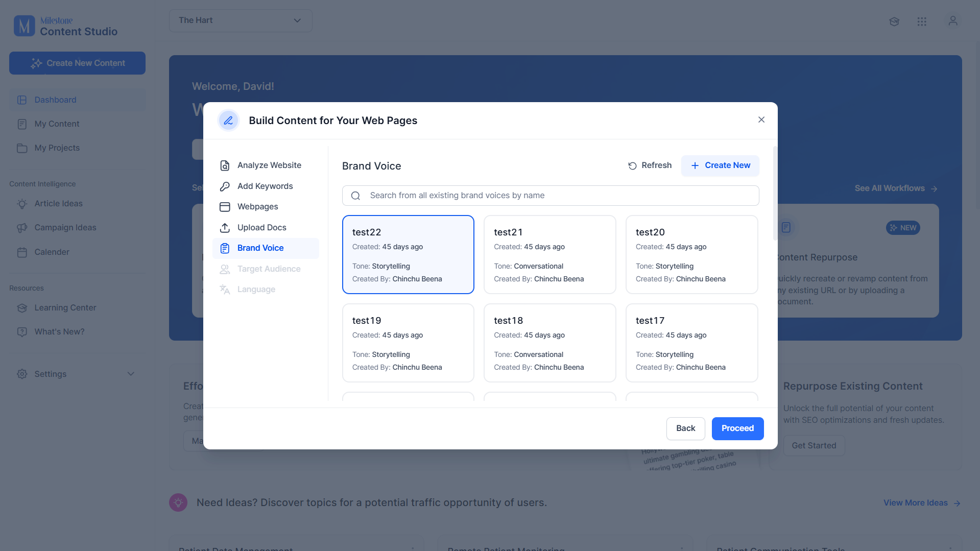Screen dimensions: 980x551
Task: Click See All Workflows link
Action: 896,188
